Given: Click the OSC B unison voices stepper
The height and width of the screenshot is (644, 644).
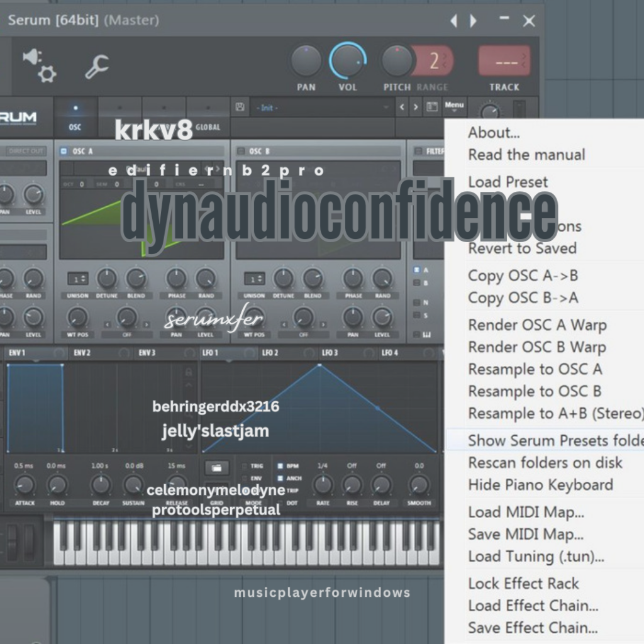Looking at the screenshot, I should point(255,279).
